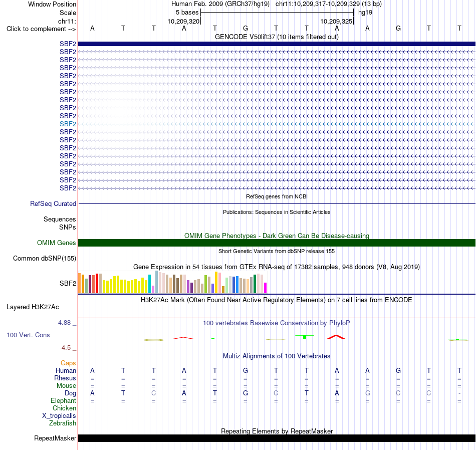Click the green T logo in the PhyloP track
The height and width of the screenshot is (450, 476).
(x=305, y=337)
